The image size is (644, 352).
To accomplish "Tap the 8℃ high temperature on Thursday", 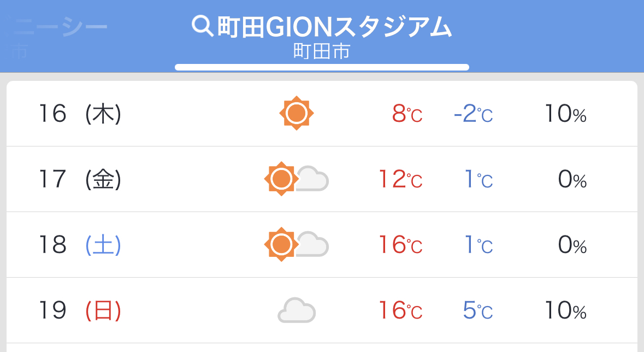I will tap(407, 114).
